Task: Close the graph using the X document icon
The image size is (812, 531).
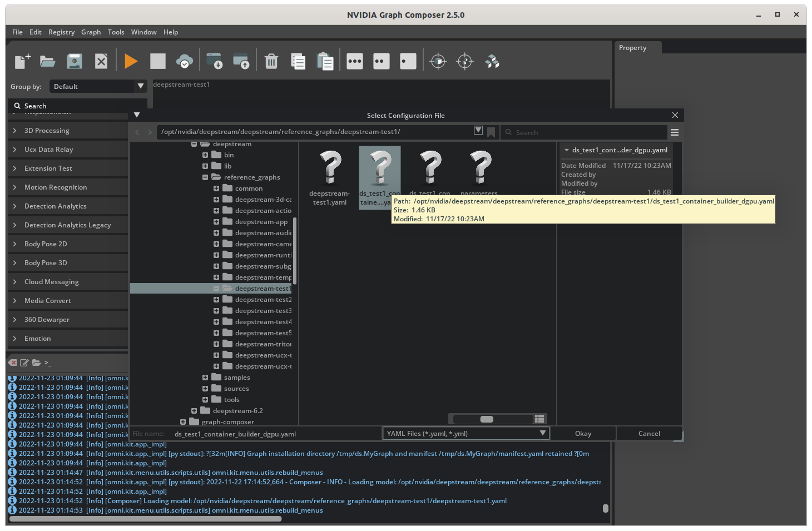Action: pos(101,61)
